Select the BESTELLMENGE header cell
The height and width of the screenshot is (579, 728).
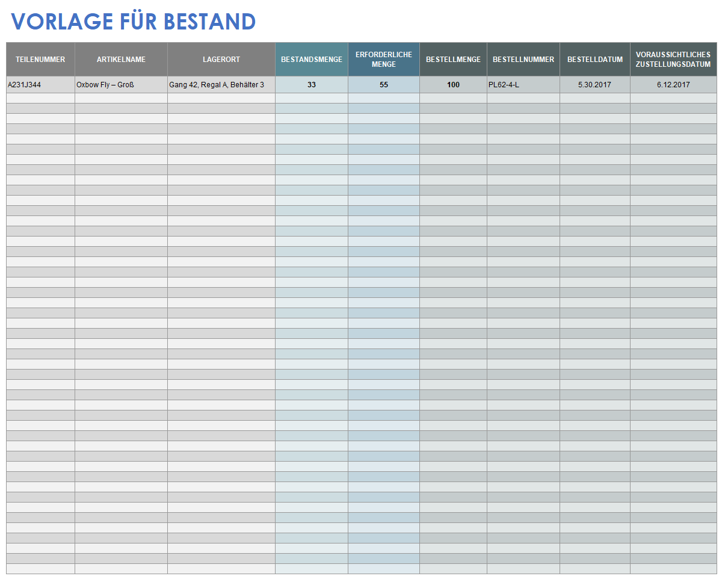pyautogui.click(x=453, y=60)
